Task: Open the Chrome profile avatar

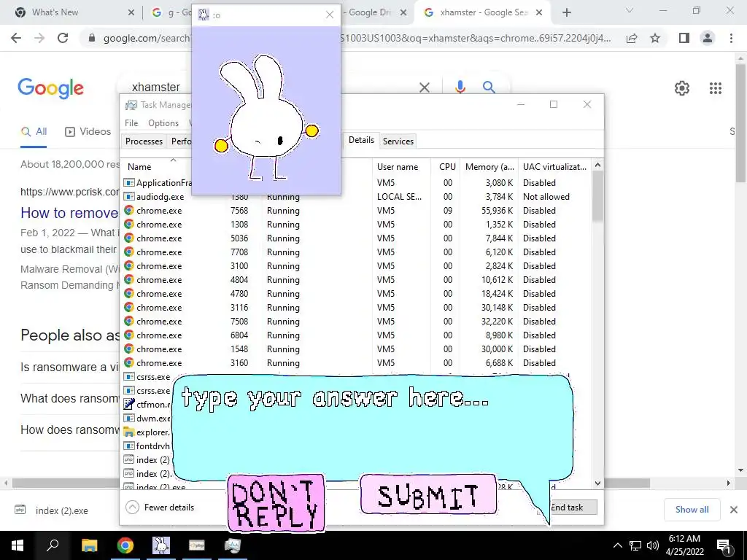Action: pyautogui.click(x=708, y=38)
